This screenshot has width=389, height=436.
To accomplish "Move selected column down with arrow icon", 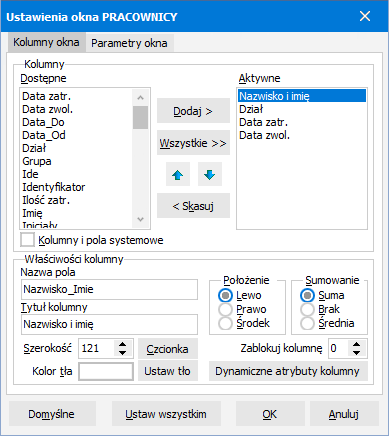I will pos(210,174).
